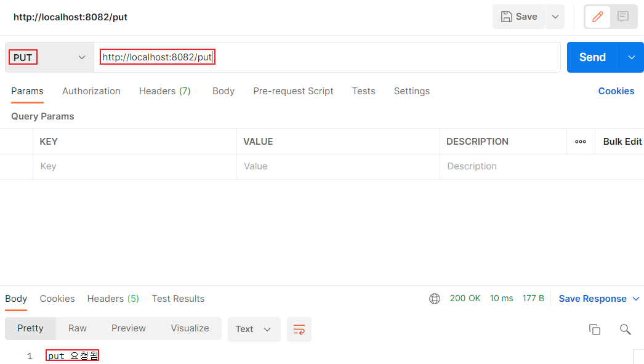Open the Save options dropdown arrow

[555, 17]
